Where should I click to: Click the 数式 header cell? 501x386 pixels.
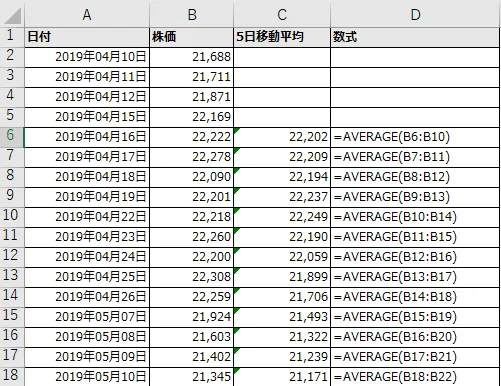click(415, 37)
